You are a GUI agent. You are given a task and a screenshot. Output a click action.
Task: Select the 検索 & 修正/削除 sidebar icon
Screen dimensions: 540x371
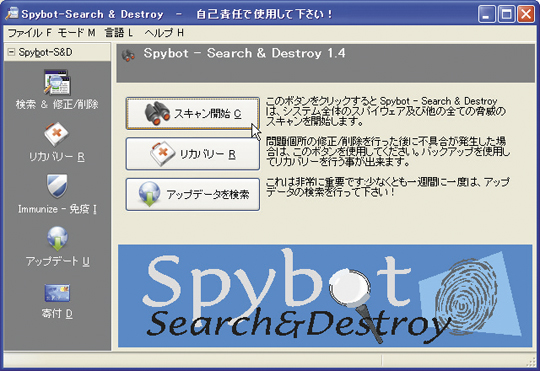[57, 82]
